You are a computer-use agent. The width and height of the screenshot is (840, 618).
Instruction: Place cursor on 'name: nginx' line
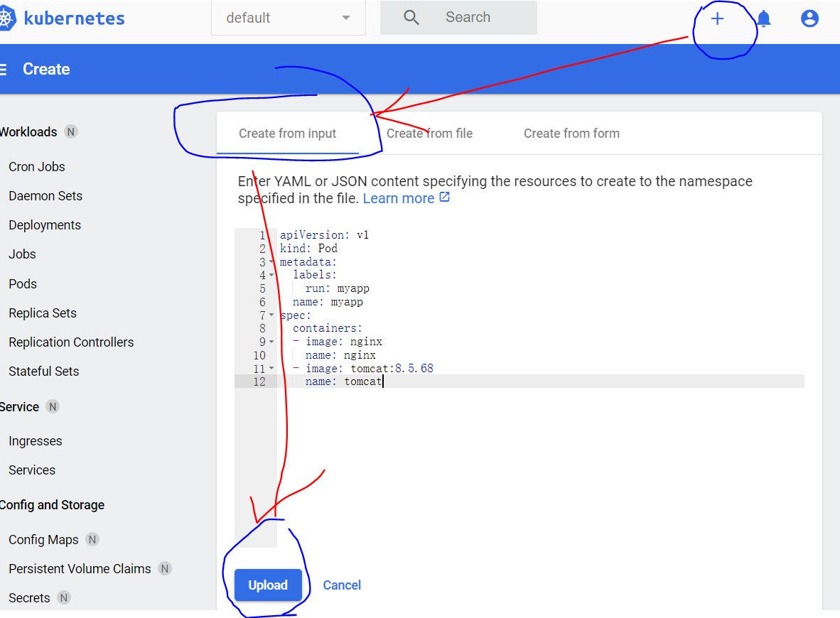[340, 355]
